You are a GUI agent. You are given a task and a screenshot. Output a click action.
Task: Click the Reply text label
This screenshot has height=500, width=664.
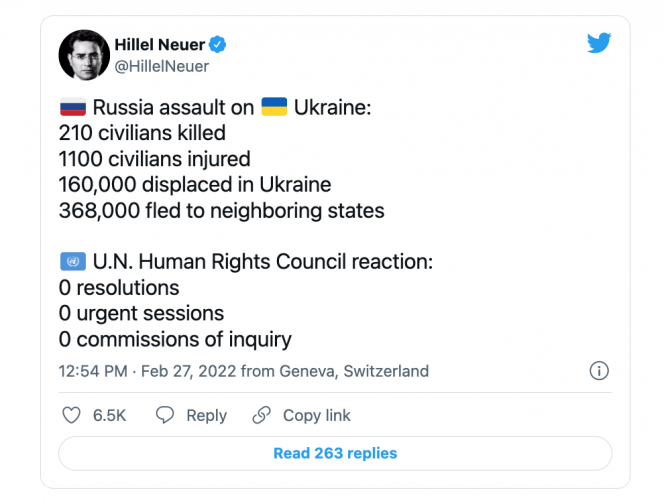(x=206, y=415)
